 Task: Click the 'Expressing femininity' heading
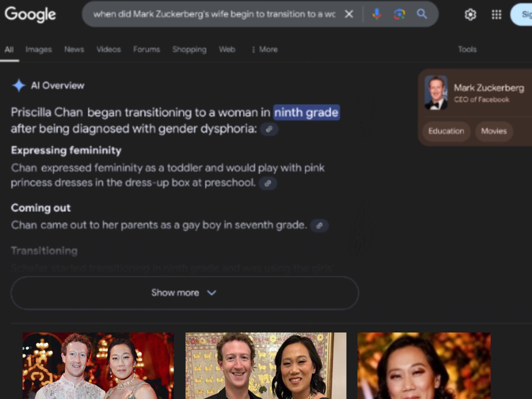[66, 150]
